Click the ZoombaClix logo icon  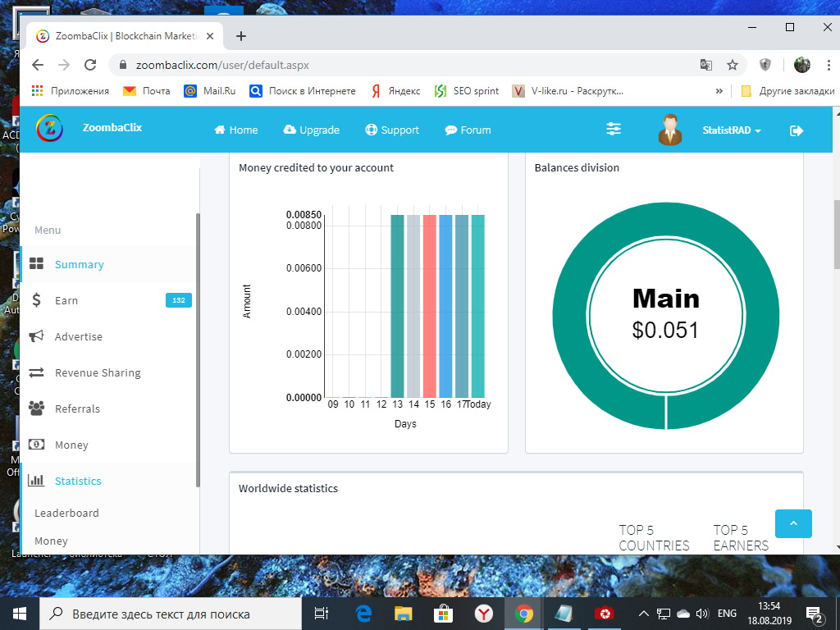tap(49, 129)
